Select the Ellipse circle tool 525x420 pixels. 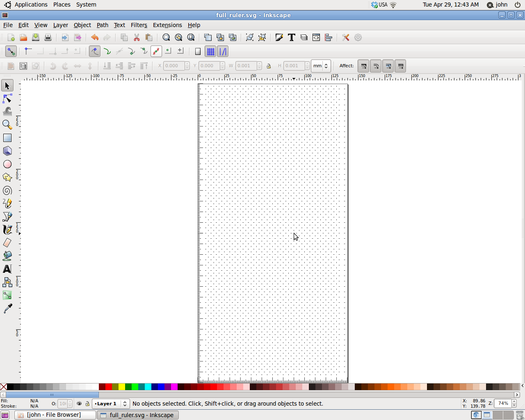[7, 164]
